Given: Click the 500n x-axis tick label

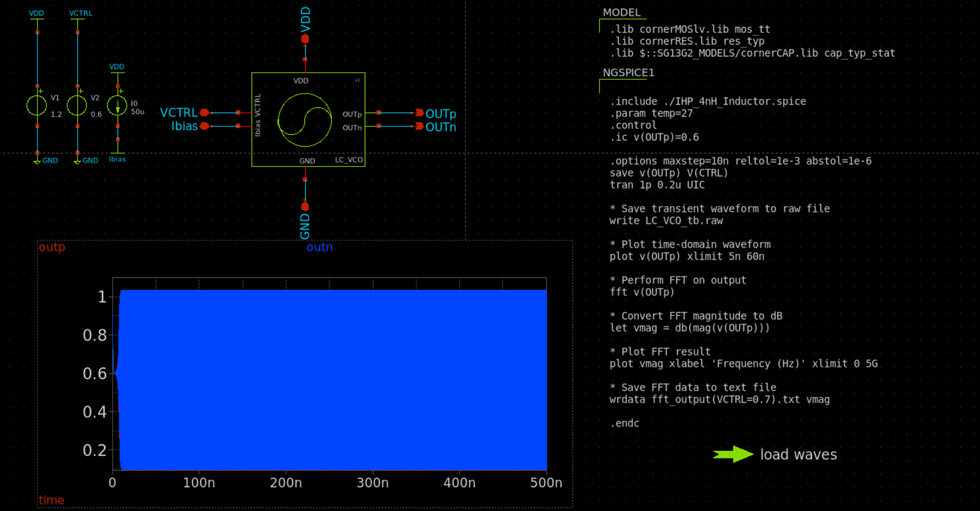Looking at the screenshot, I should (546, 482).
